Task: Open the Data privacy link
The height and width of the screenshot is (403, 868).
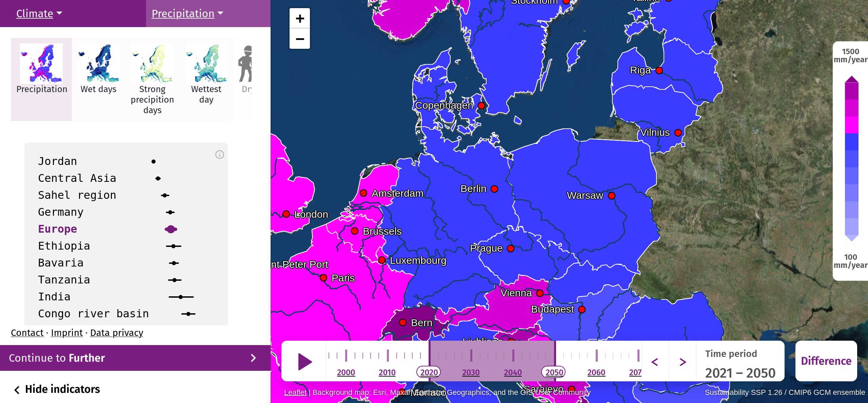Action: pos(117,333)
